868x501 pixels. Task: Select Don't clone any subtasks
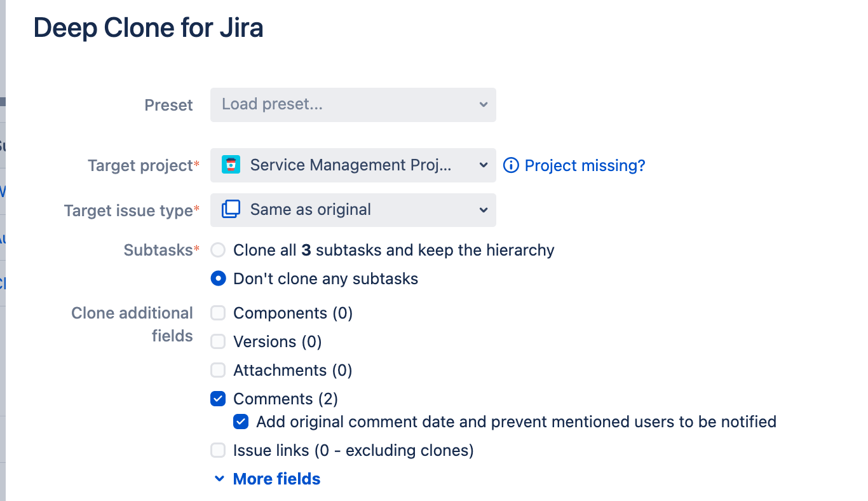pos(218,278)
